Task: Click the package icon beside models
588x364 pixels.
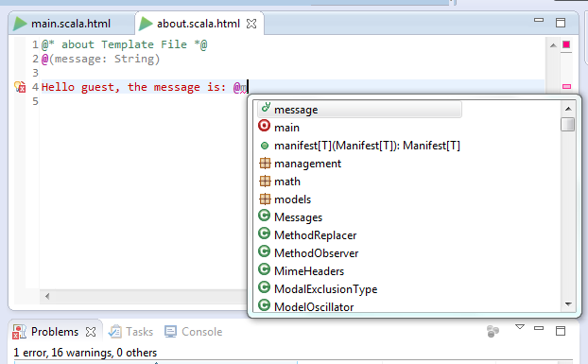Action: tap(265, 199)
